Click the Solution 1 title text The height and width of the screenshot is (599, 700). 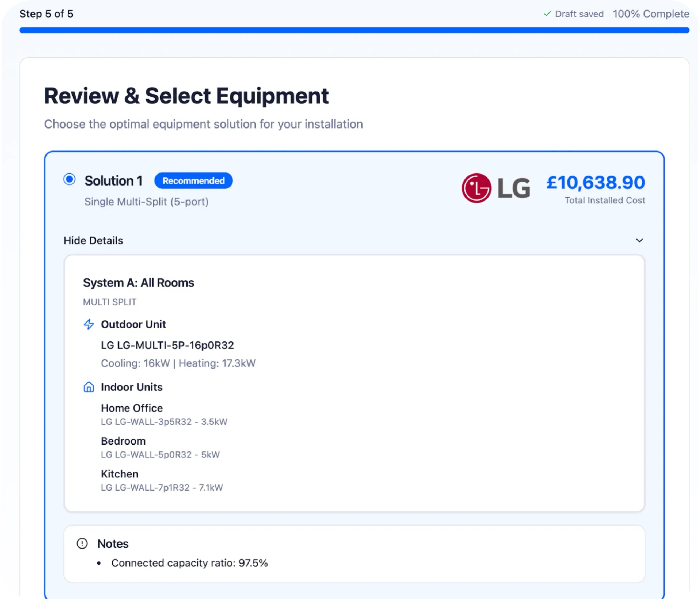pos(113,181)
